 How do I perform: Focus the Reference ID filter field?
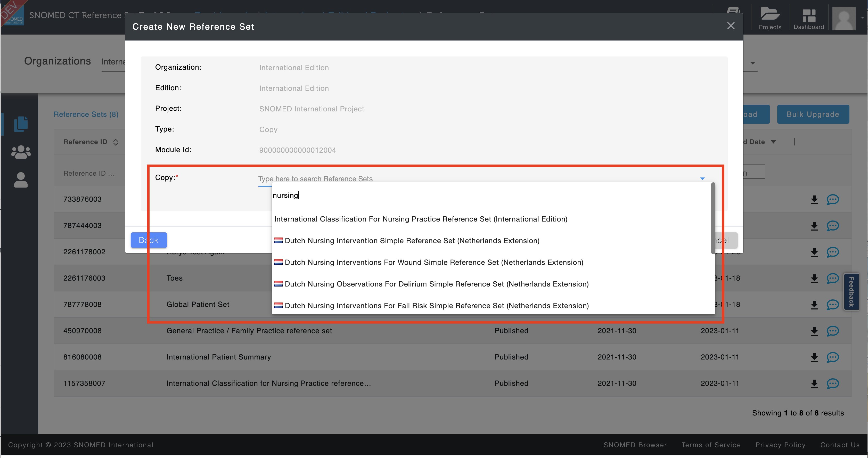point(94,173)
